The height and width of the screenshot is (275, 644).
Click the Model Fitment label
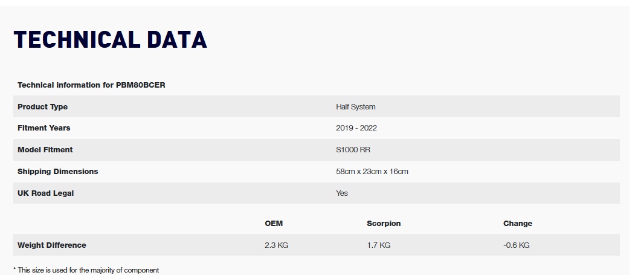point(45,150)
